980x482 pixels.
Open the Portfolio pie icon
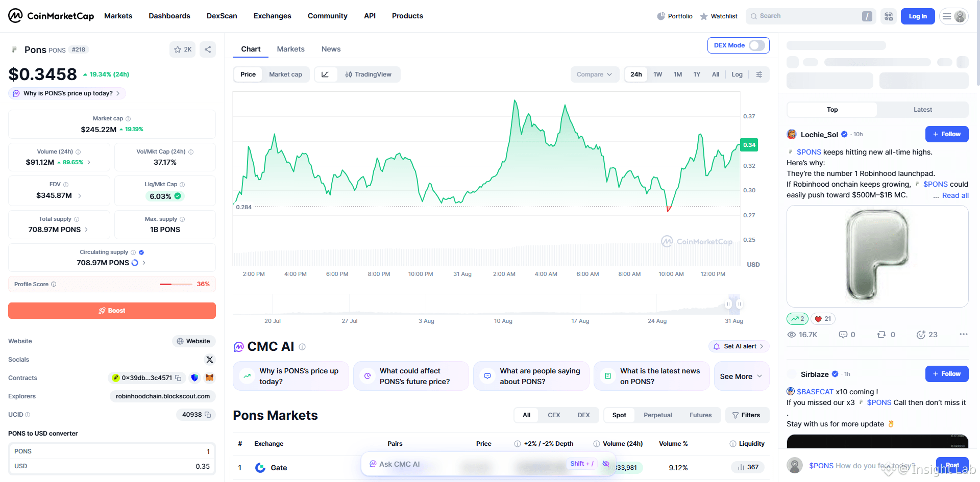661,16
